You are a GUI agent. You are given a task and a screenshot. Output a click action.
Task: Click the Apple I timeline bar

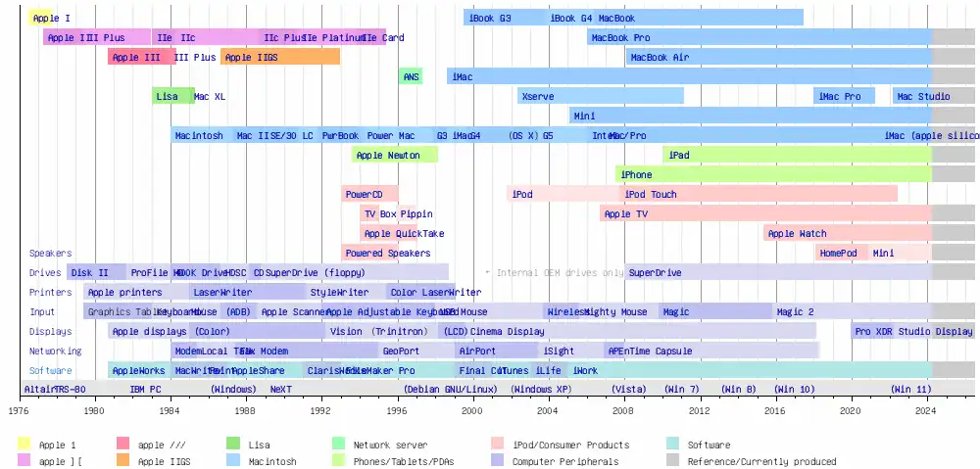tap(41, 18)
